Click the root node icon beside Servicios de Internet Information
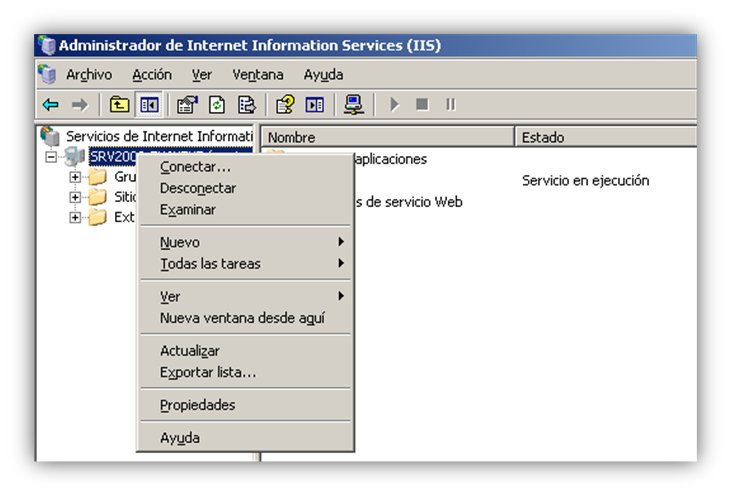731x500 pixels. pos(50,136)
